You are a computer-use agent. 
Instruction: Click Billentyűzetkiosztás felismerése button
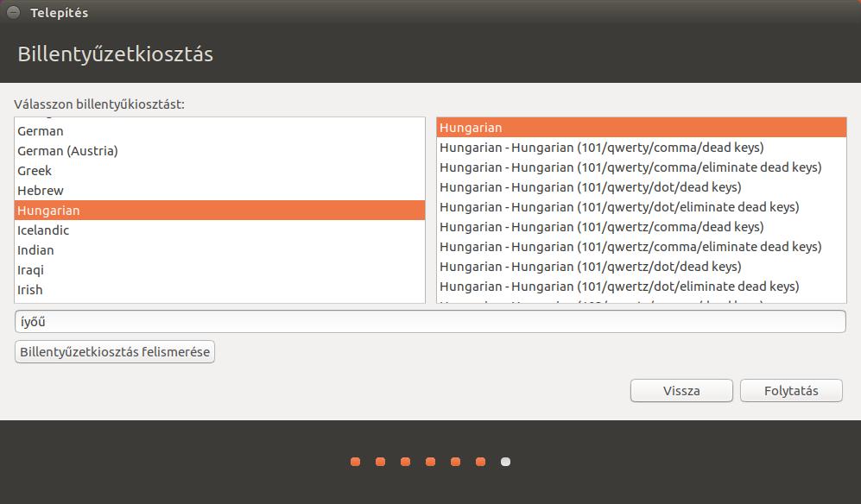coord(115,352)
